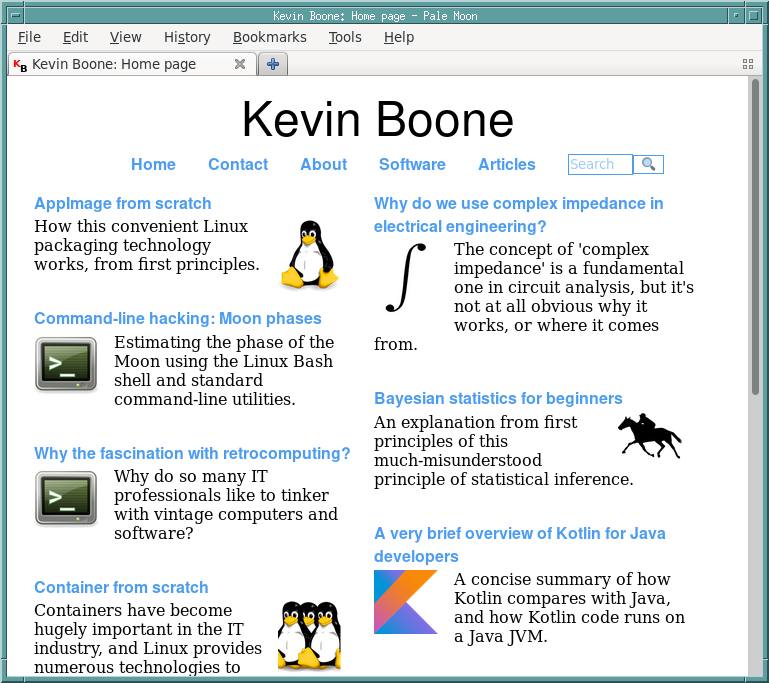The width and height of the screenshot is (769, 683).
Task: Open the History menu
Action: (x=187, y=37)
